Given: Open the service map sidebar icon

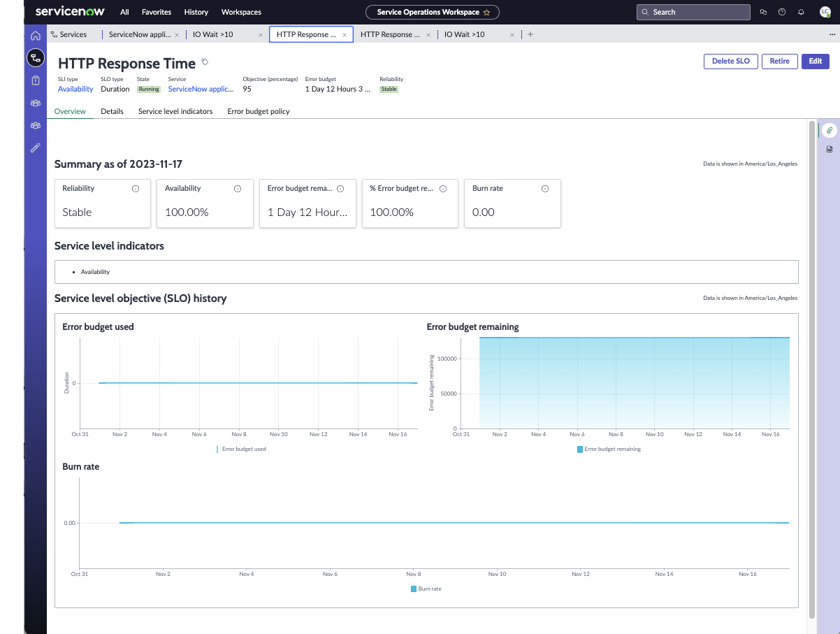Looking at the screenshot, I should click(x=36, y=58).
